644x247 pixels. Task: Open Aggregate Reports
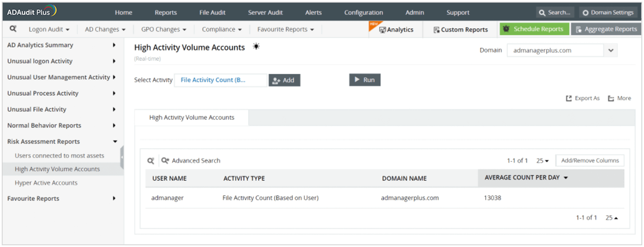point(606,29)
